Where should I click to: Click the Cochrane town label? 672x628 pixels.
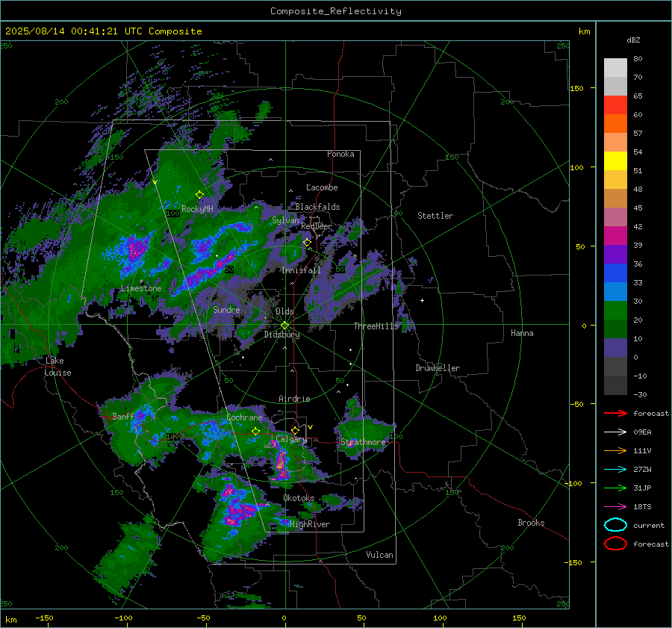[x=244, y=417]
